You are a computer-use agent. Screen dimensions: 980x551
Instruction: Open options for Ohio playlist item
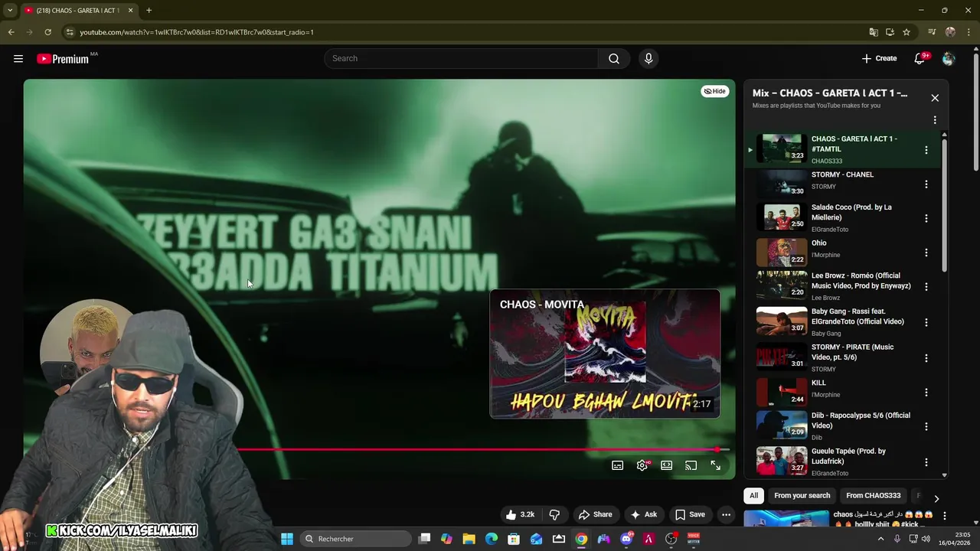point(926,253)
